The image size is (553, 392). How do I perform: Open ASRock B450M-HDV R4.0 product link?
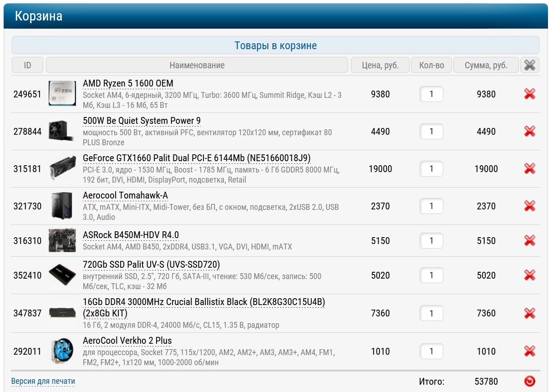(131, 235)
